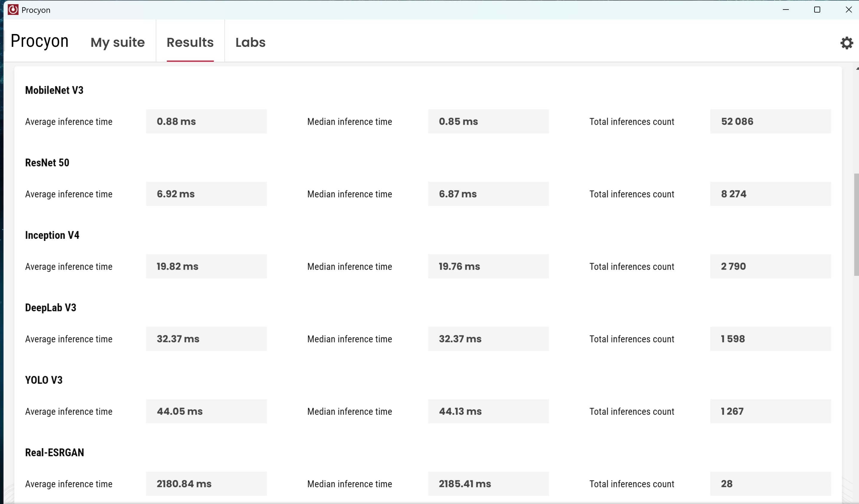Image resolution: width=859 pixels, height=504 pixels.
Task: Click ResNet 50 median time 6.87 ms field
Action: pos(488,194)
